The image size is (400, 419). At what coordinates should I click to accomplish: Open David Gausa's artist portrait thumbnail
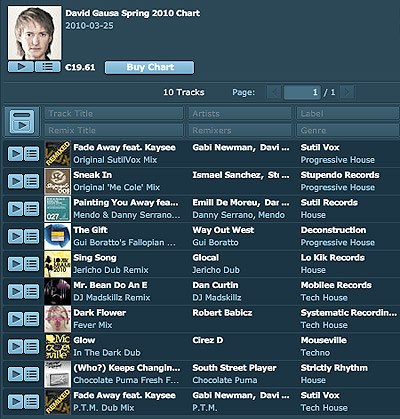coord(34,33)
